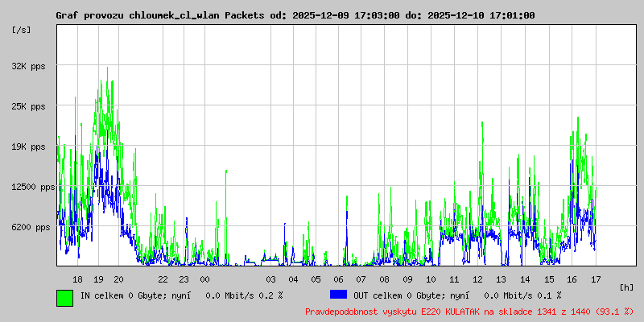Screen dimensions: 644x322
Task: Select the '6200 pps' y-axis label
Action: pyautogui.click(x=31, y=227)
